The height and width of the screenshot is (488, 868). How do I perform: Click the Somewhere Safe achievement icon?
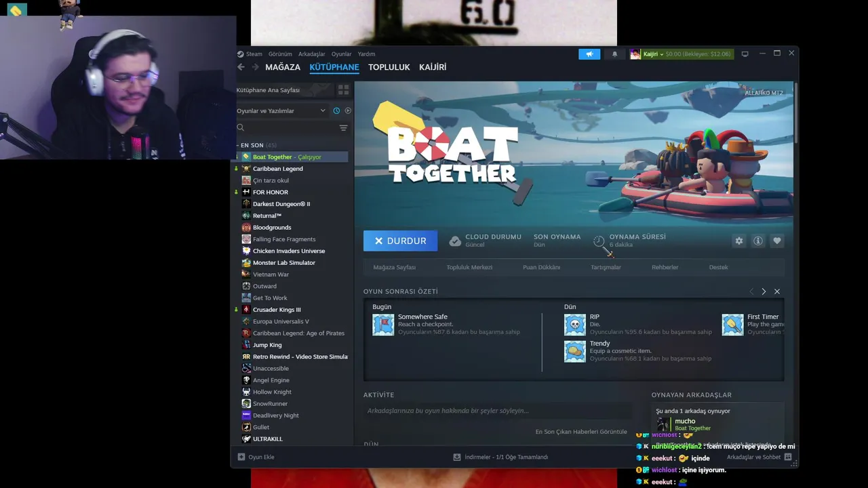pos(383,325)
